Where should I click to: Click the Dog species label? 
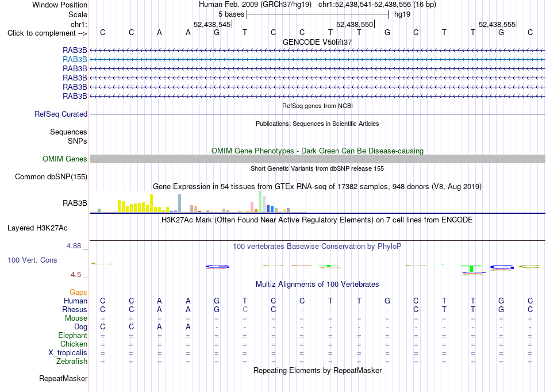point(81,327)
